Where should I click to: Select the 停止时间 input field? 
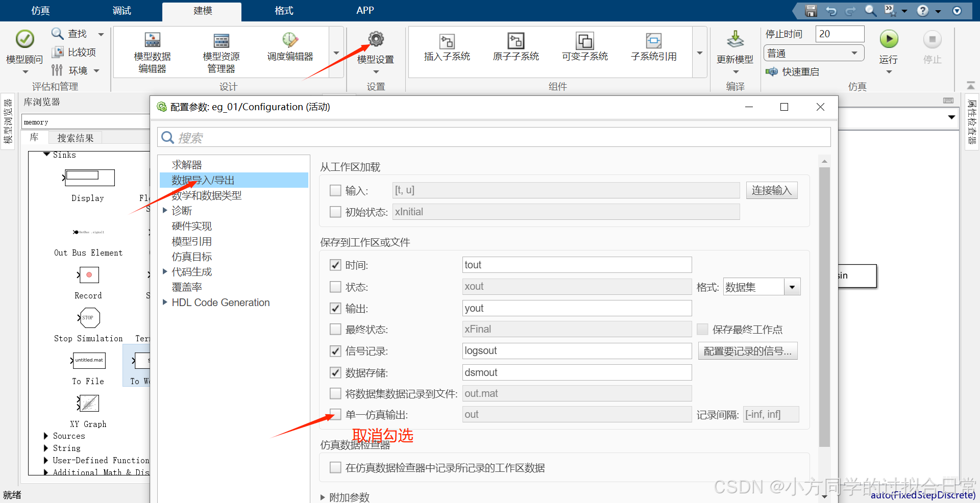pos(840,34)
